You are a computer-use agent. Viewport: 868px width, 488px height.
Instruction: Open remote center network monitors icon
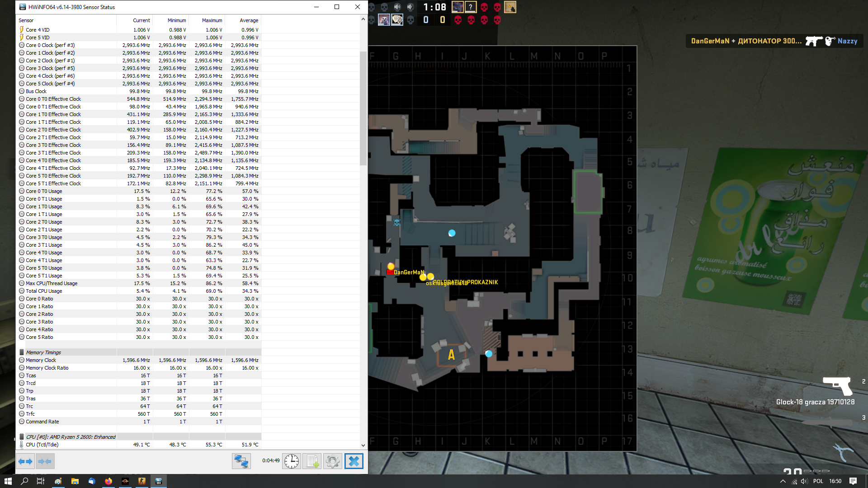point(241,461)
